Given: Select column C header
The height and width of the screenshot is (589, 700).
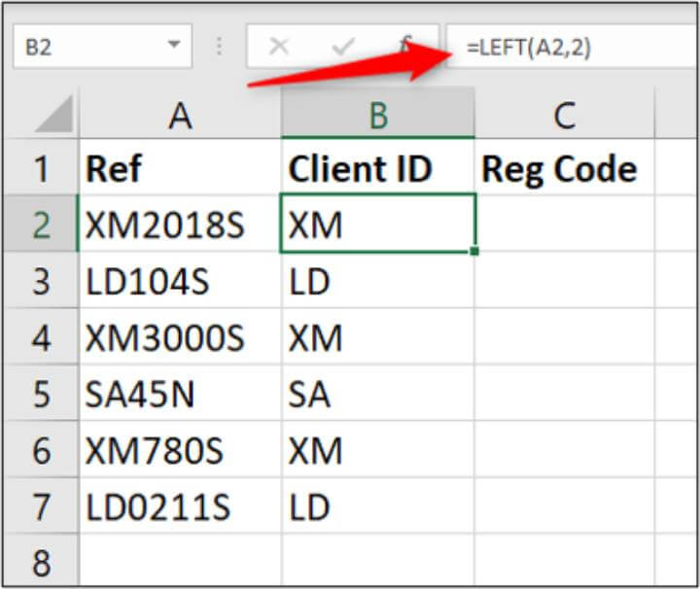Looking at the screenshot, I should [x=564, y=116].
